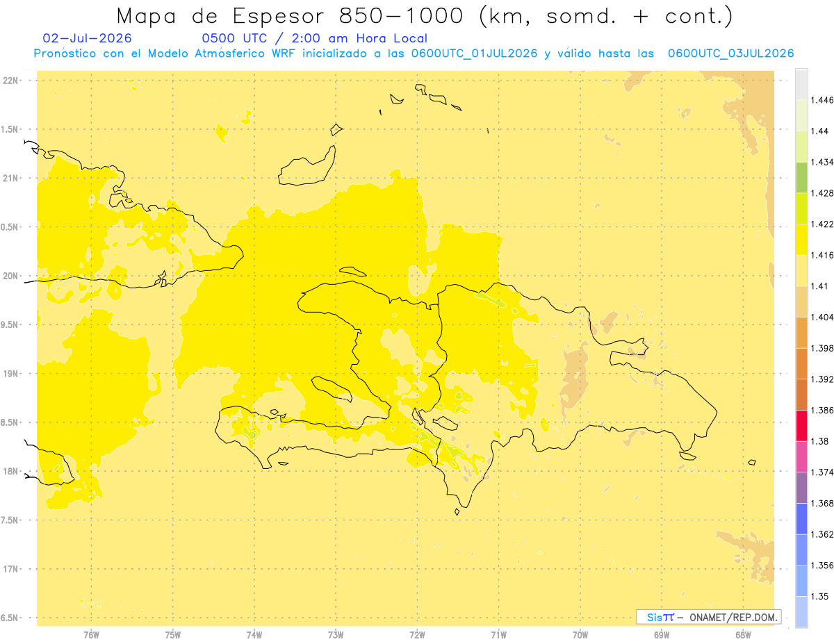
Task: Click legend value '1.434'
Action: [822, 162]
